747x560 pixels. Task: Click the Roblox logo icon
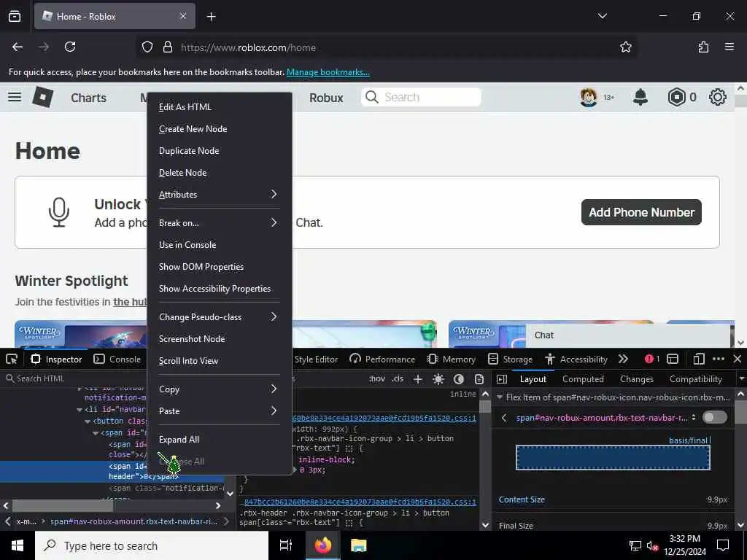(x=43, y=97)
